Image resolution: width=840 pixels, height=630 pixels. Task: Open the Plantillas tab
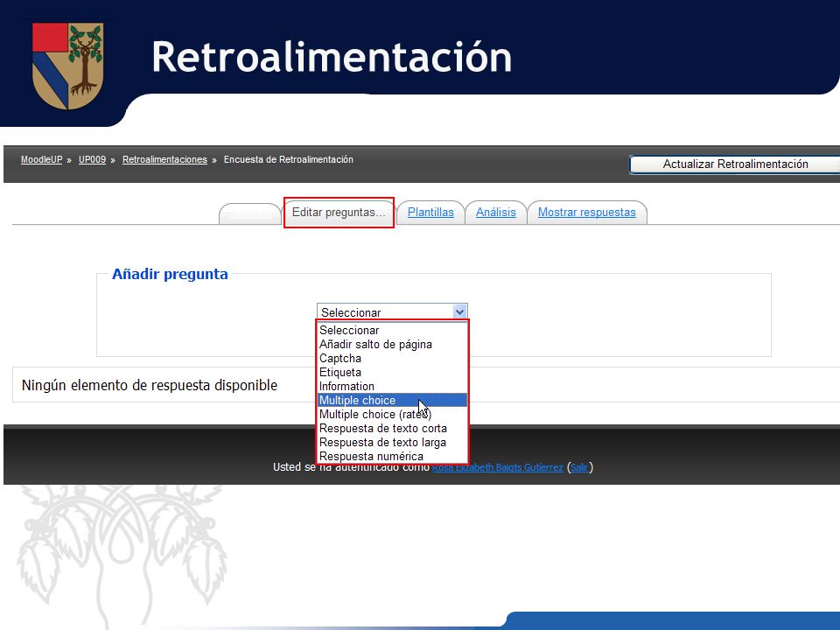pyautogui.click(x=430, y=212)
